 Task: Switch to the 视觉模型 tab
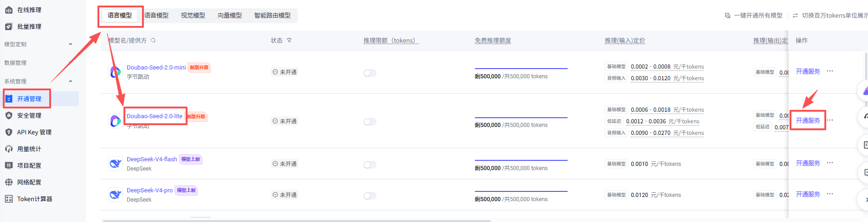click(x=193, y=15)
